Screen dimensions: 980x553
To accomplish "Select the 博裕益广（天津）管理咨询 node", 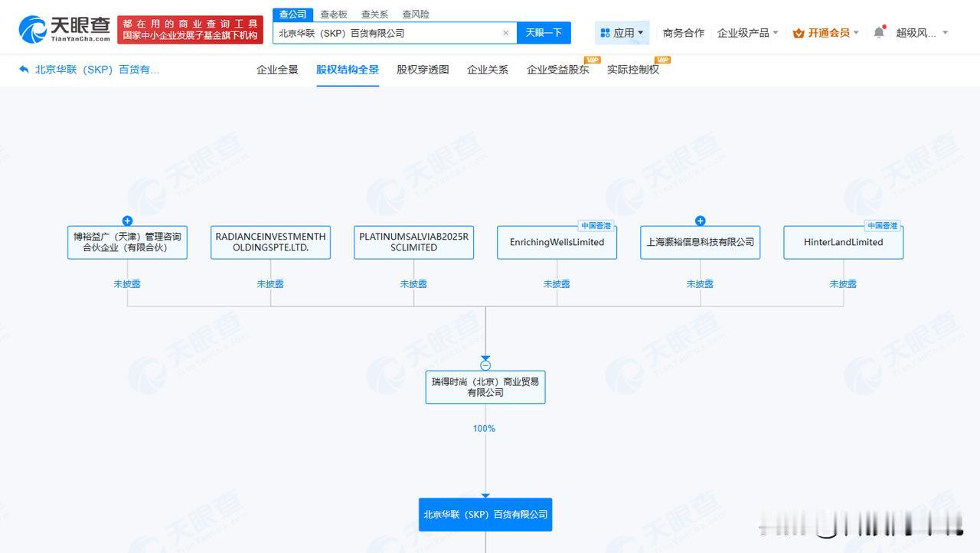I will pos(127,242).
